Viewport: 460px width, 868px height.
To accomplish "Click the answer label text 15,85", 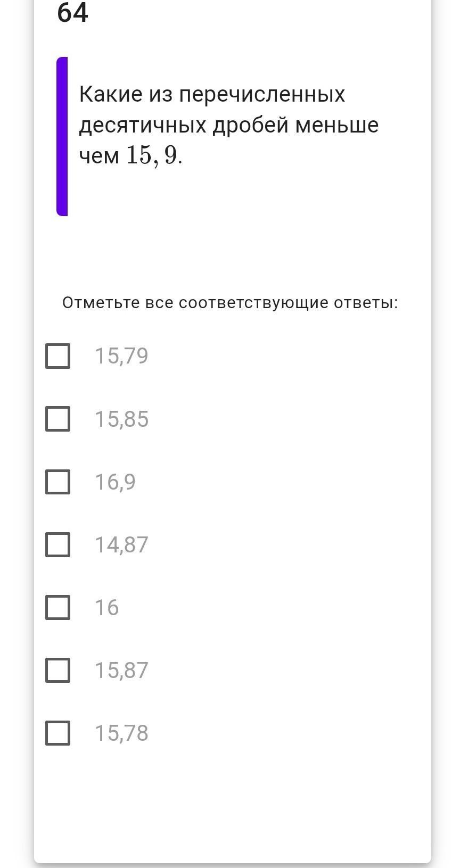I will click(x=121, y=419).
